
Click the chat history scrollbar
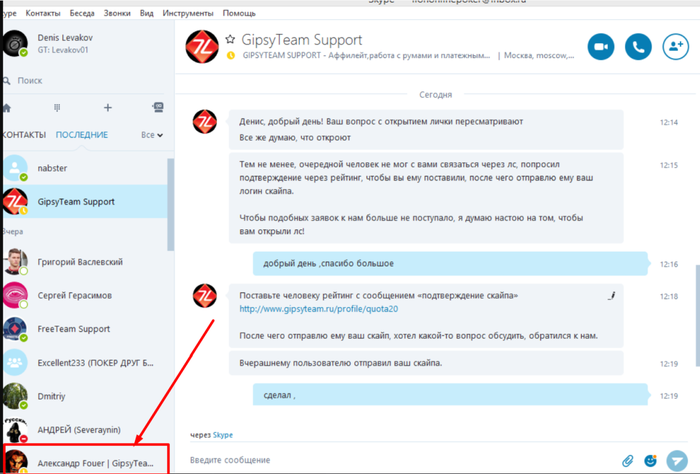(x=697, y=315)
